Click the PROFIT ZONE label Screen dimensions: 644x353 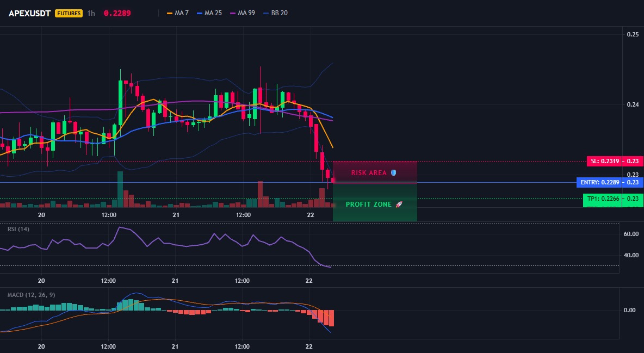(369, 204)
